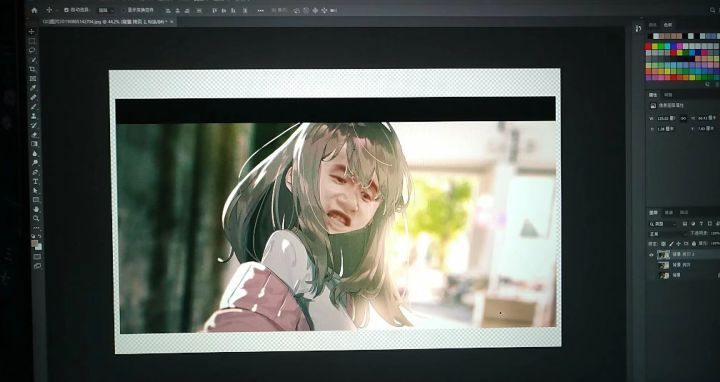Open the layer opacity dropdown
720x382 pixels.
(x=714, y=234)
